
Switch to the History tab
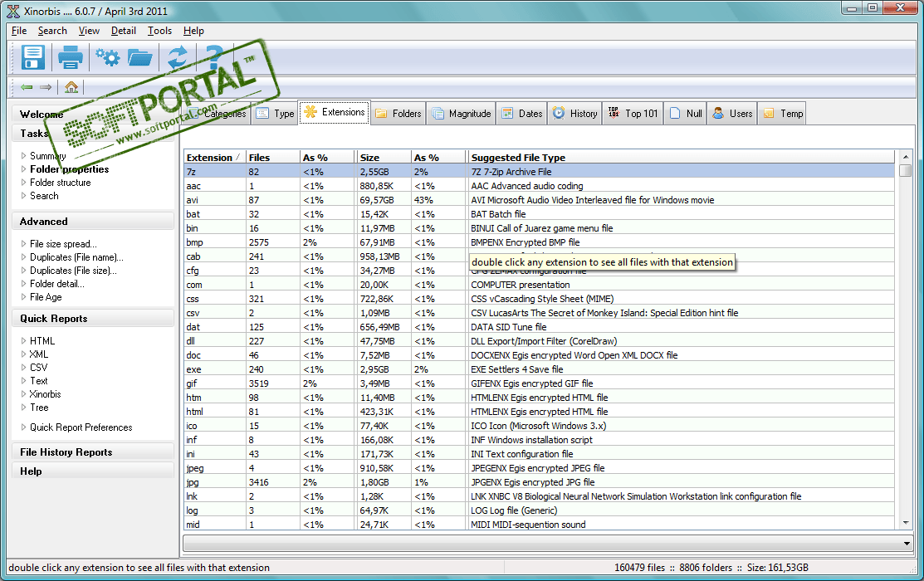coord(574,113)
